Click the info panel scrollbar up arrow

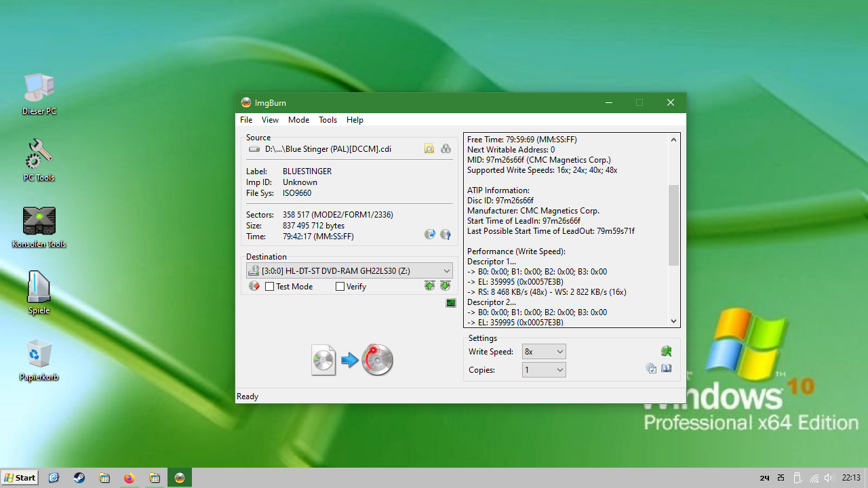(x=673, y=140)
